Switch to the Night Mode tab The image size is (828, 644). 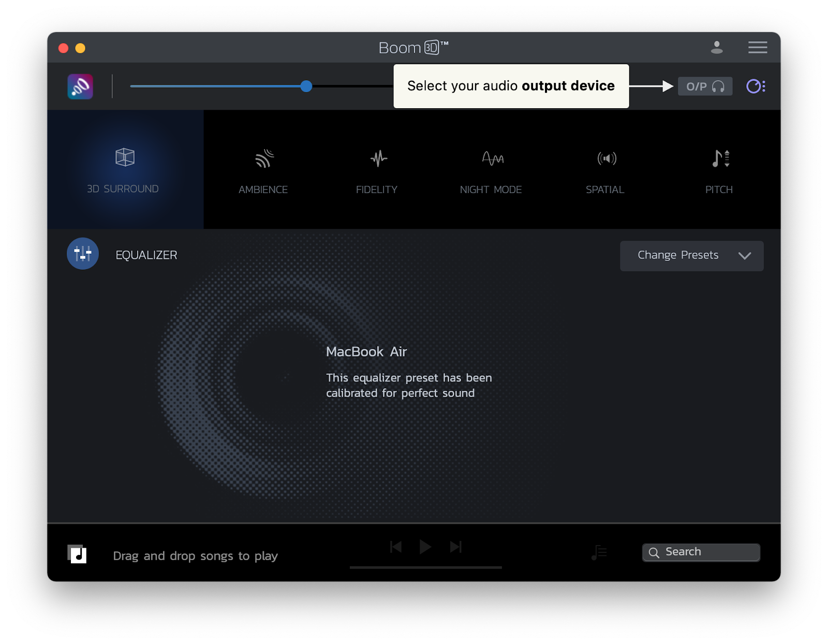(491, 169)
